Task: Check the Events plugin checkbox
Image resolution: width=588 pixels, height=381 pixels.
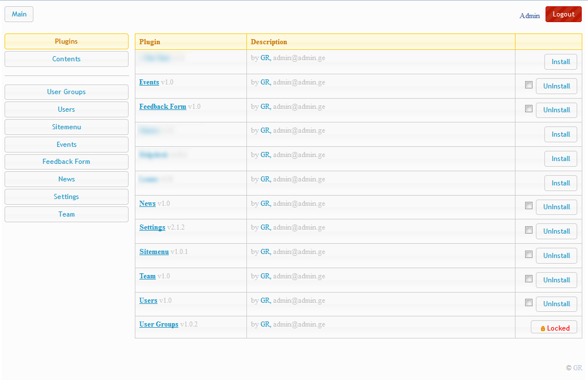Action: click(529, 85)
